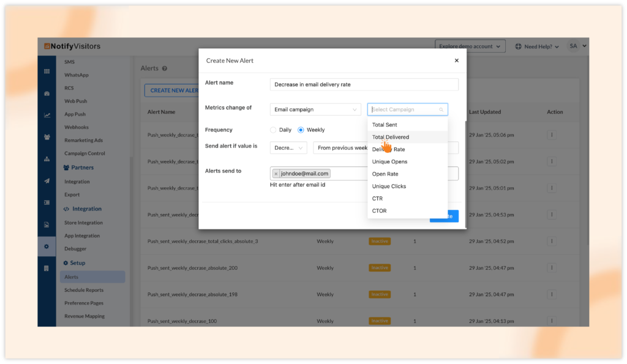The height and width of the screenshot is (364, 627).
Task: Open the Decre... condition dropdown
Action: pyautogui.click(x=288, y=148)
